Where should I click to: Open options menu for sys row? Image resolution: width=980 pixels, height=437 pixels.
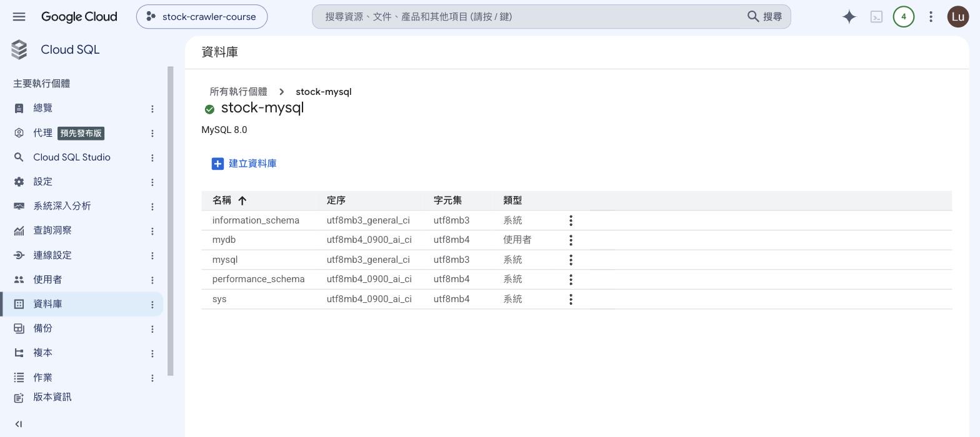(x=571, y=299)
